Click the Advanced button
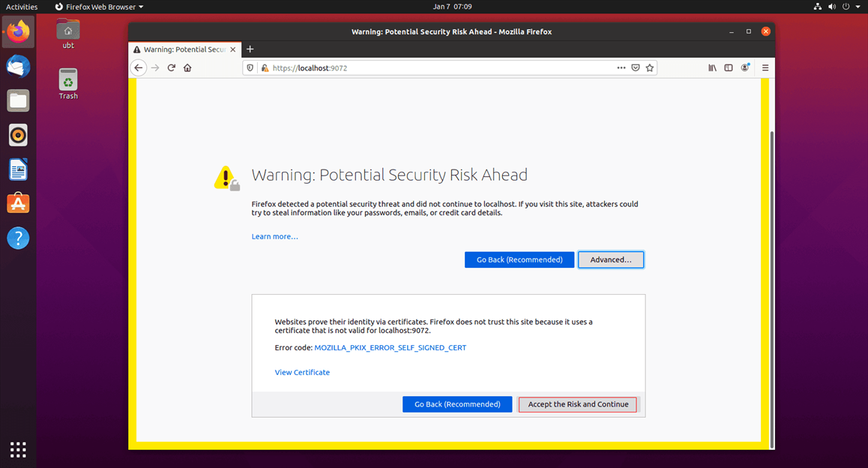Screen dimensions: 868x468 610,259
